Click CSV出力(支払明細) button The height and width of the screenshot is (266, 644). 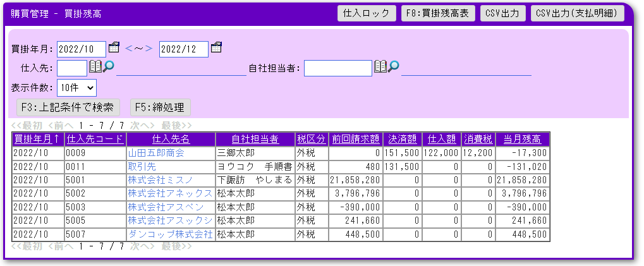point(577,13)
